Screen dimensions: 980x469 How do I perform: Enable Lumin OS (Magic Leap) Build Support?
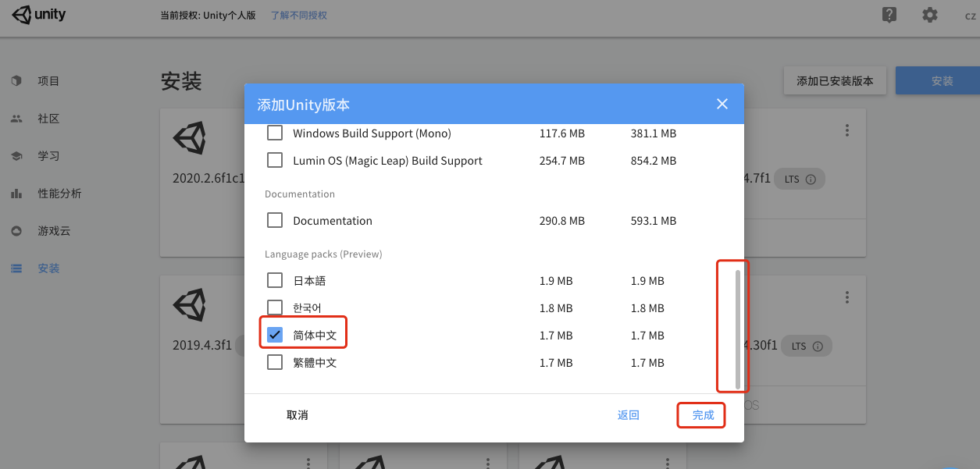click(275, 161)
